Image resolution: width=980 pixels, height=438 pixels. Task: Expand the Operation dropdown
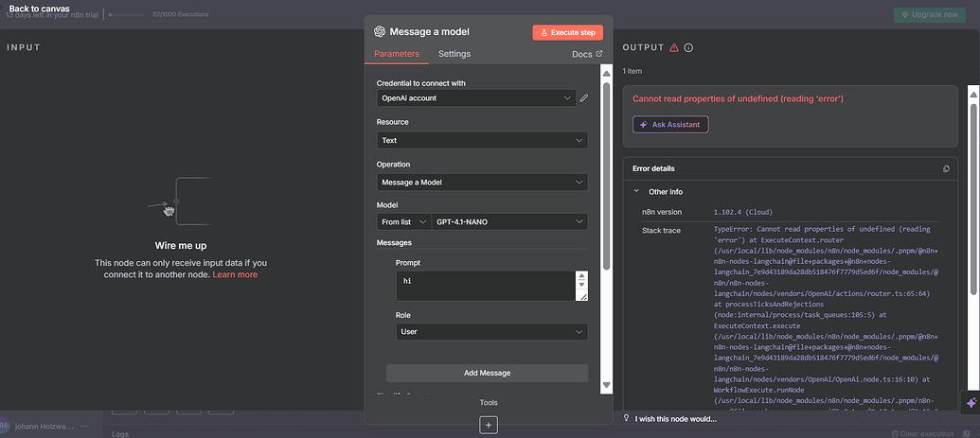coord(482,182)
